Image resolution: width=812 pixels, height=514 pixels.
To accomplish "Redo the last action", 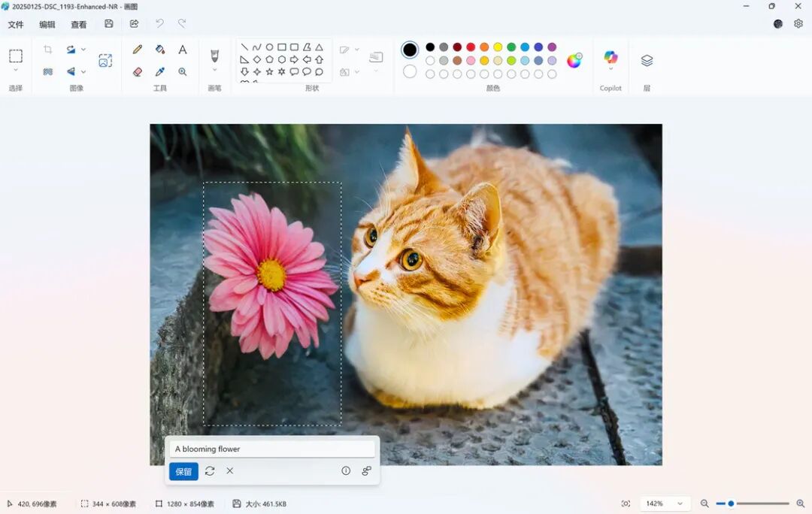I will pos(182,23).
